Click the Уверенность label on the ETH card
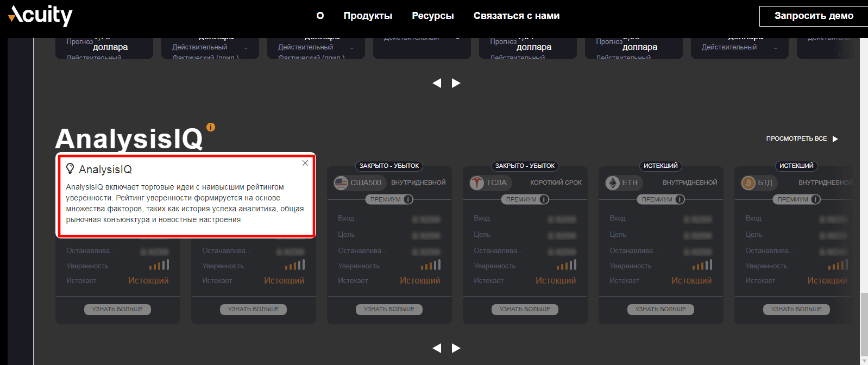This screenshot has height=365, width=868. (x=630, y=266)
